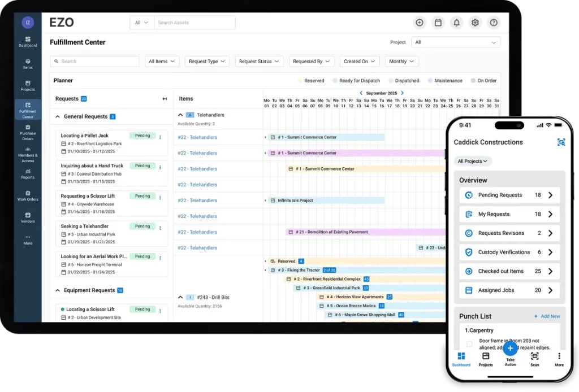This screenshot has width=579, height=392.
Task: Open Work Orders in the sidebar
Action: point(28,195)
